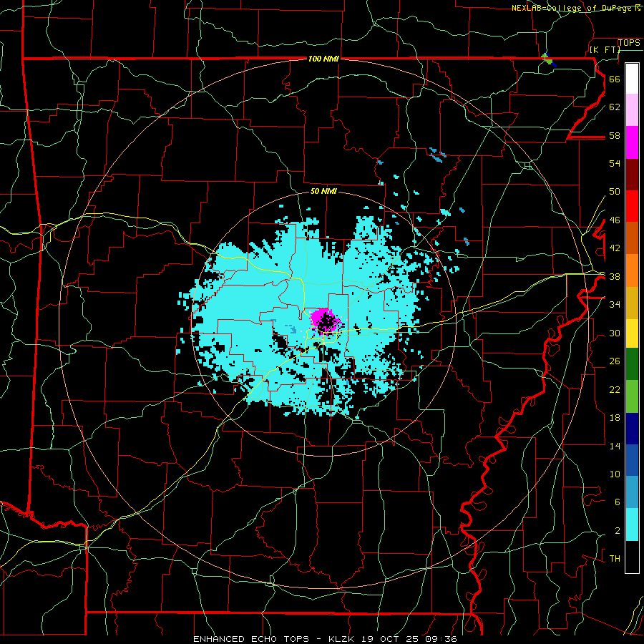Click the dark green legend swatch
Viewport: 644px width, 644px height.
tap(632, 364)
